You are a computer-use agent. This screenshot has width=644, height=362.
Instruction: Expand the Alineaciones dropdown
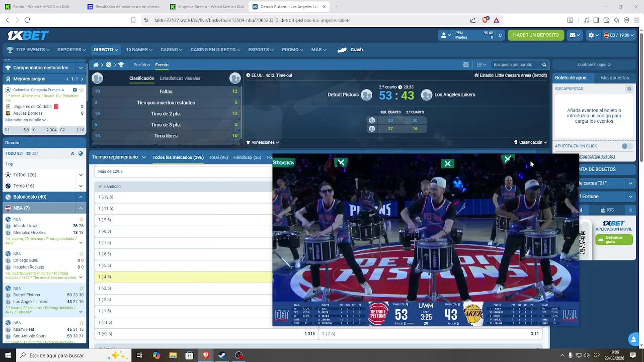(263, 142)
